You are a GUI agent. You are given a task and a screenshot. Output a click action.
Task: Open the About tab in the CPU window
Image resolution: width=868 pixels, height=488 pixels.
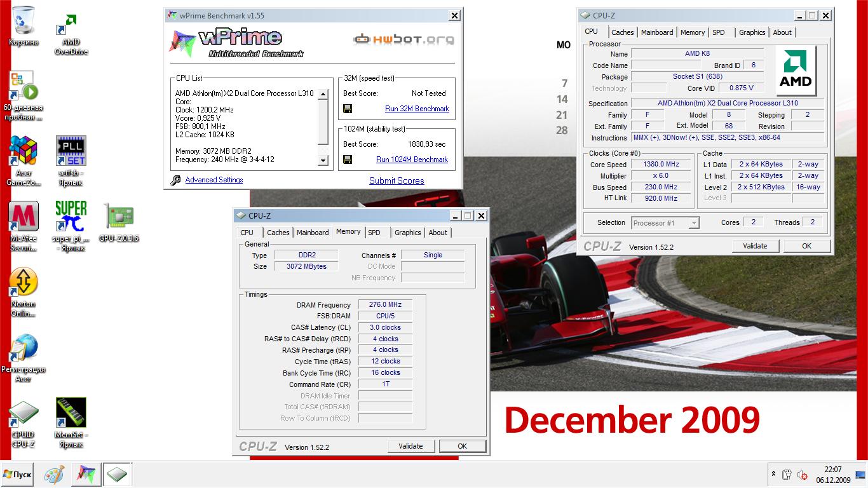(x=782, y=32)
